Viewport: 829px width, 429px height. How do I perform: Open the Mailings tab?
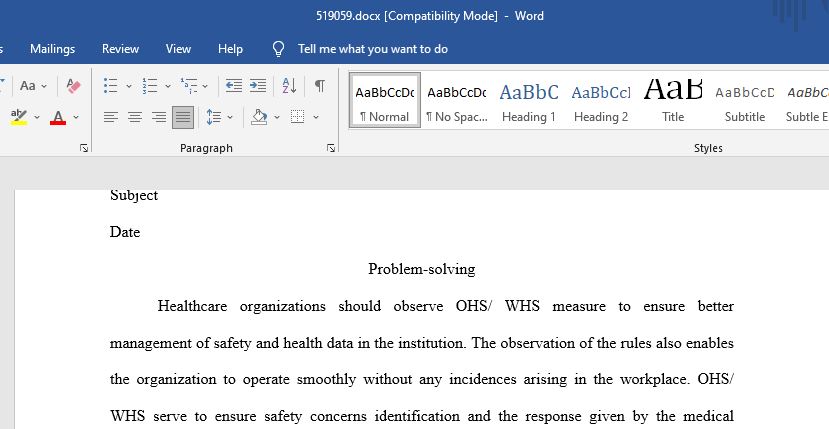click(52, 49)
